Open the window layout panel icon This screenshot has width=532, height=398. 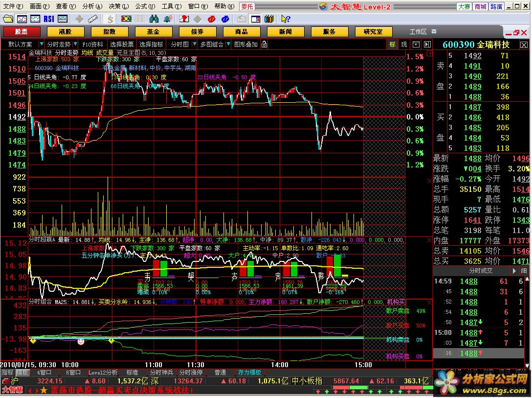tap(255, 19)
